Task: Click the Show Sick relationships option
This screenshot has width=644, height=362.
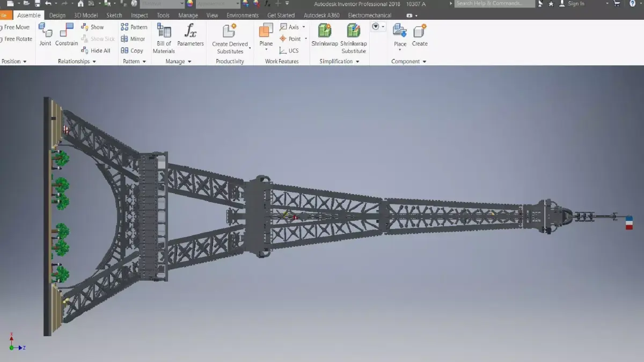Action: [98, 39]
